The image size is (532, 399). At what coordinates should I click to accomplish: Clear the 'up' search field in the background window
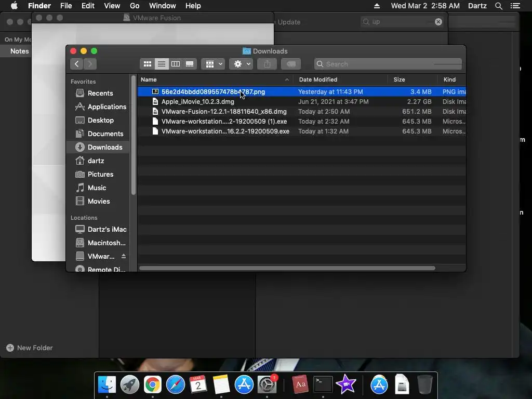[x=438, y=22]
